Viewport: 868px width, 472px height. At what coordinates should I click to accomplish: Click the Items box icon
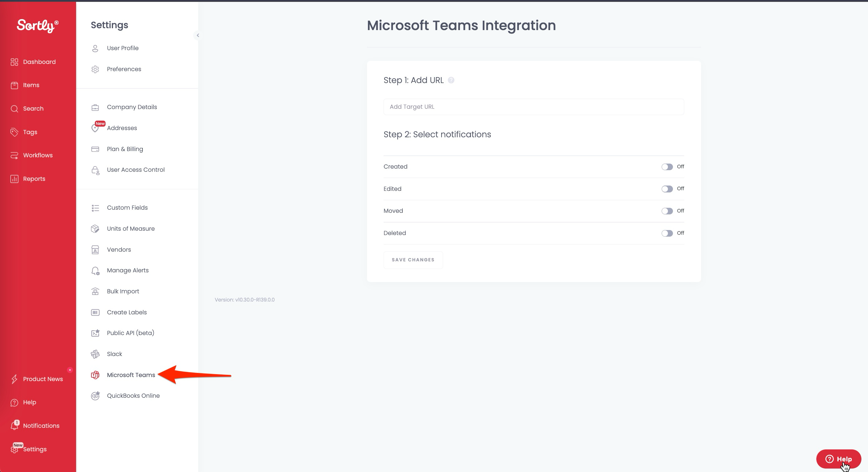point(14,85)
